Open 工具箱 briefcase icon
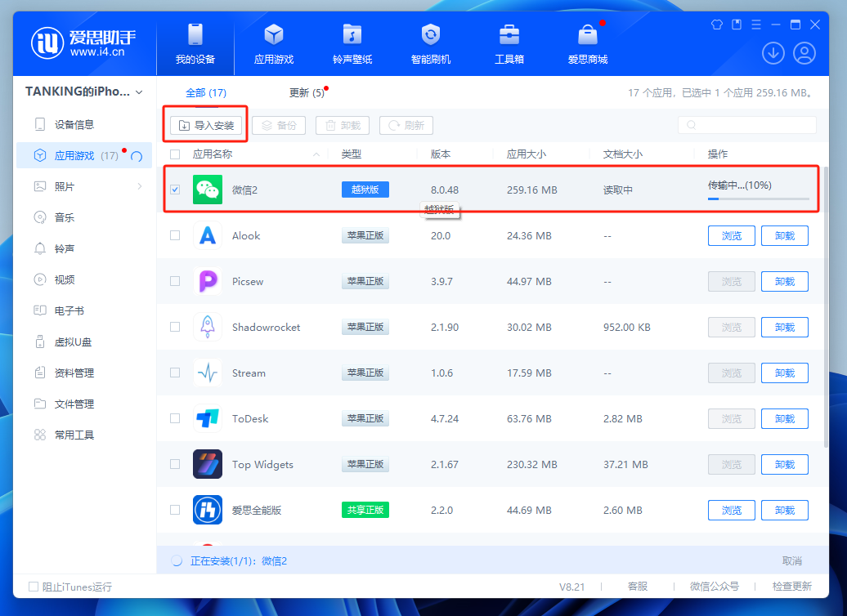 pyautogui.click(x=509, y=34)
